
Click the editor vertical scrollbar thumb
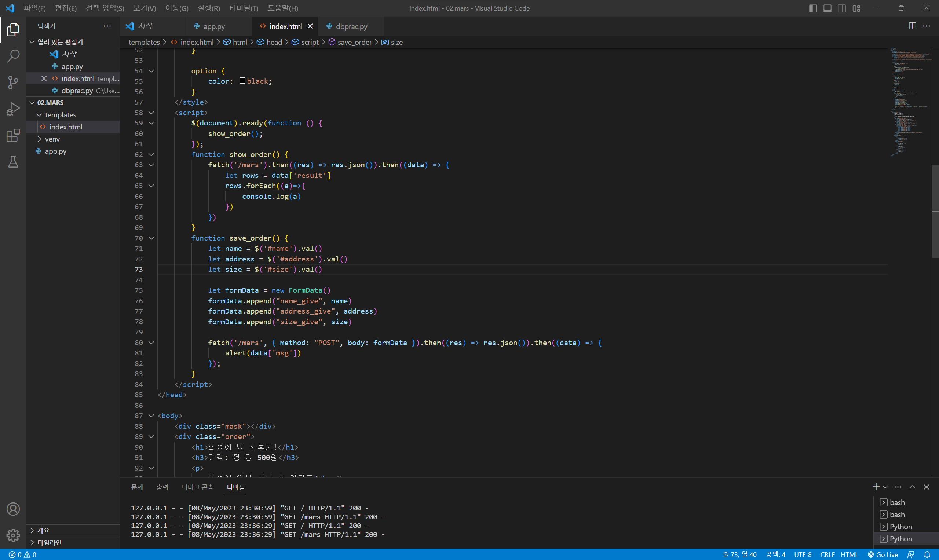935,211
